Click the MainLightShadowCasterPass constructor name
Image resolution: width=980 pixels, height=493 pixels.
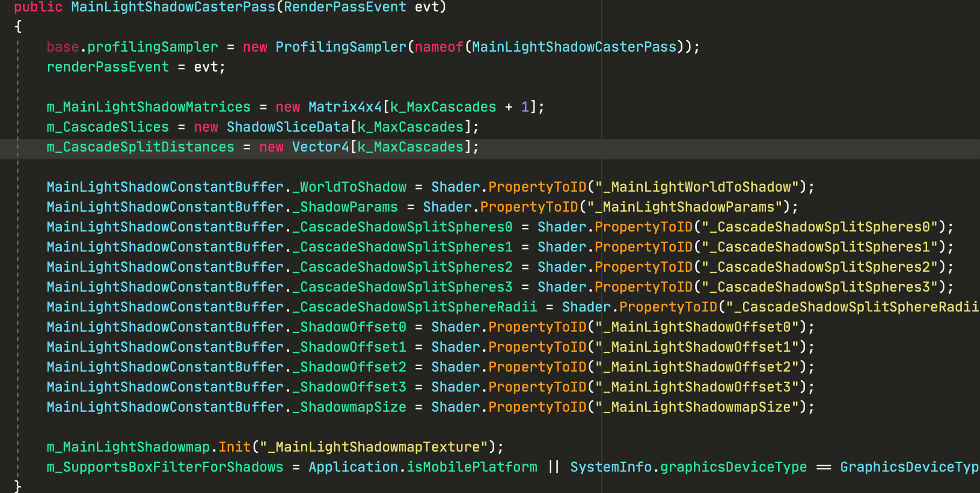173,7
